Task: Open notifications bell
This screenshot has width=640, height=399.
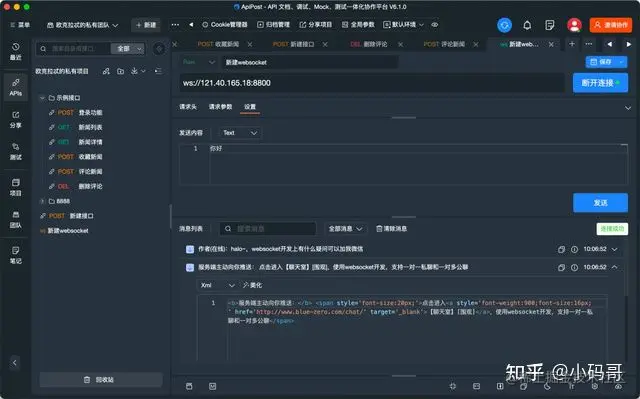Action: [x=527, y=25]
